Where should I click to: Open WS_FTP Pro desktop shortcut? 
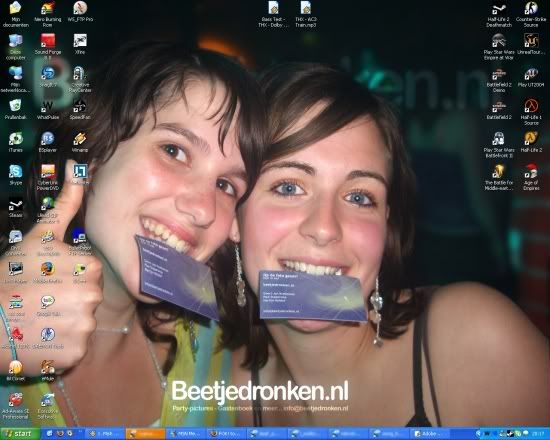(80, 12)
